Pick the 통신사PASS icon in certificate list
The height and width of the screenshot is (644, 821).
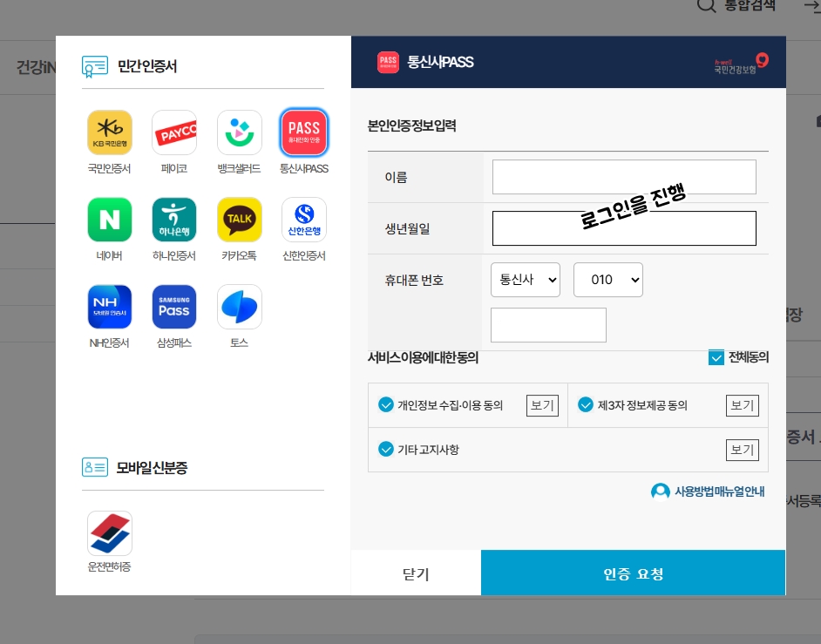click(x=304, y=132)
